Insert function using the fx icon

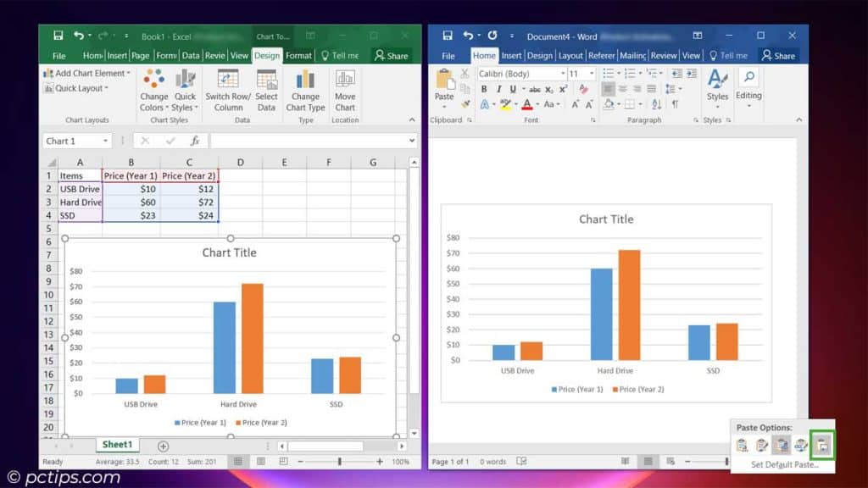[194, 141]
